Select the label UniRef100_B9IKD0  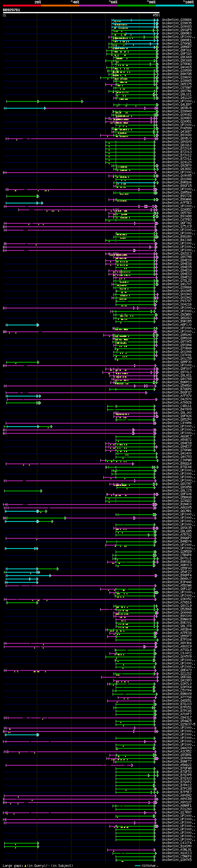[177, 135]
